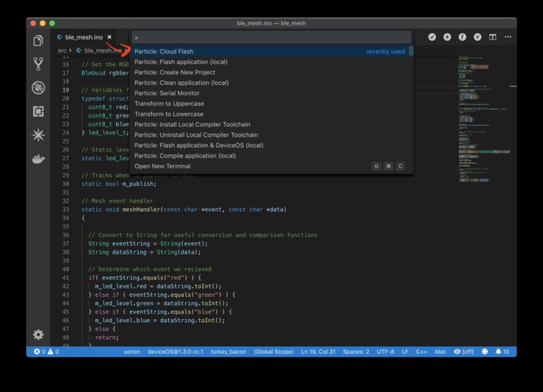The image size is (543, 392).
Task: Open the Debug view with bug icon
Action: 38,88
